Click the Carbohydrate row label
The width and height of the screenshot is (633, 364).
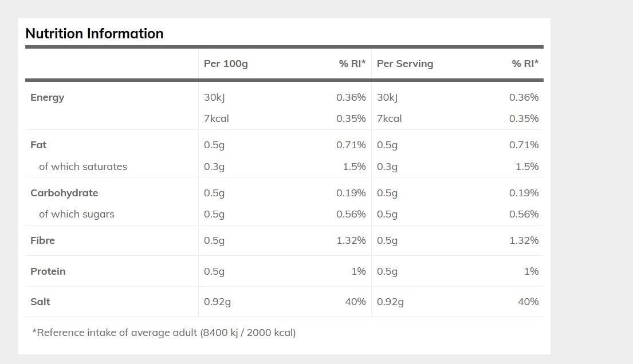(64, 193)
